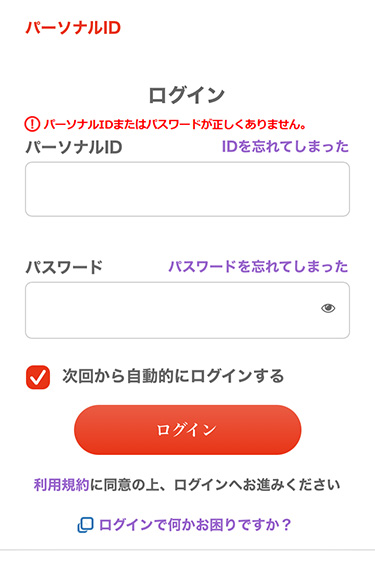
Task: Open the 利用規約 terms link
Action: [61, 485]
